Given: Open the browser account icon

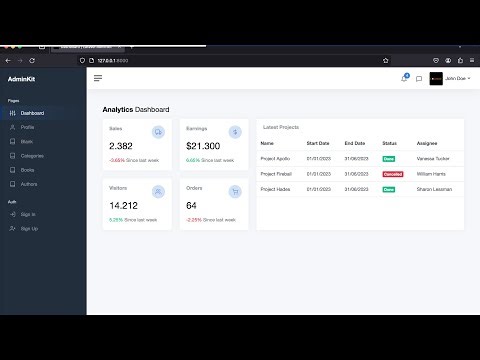Looking at the screenshot, I should coord(448,61).
